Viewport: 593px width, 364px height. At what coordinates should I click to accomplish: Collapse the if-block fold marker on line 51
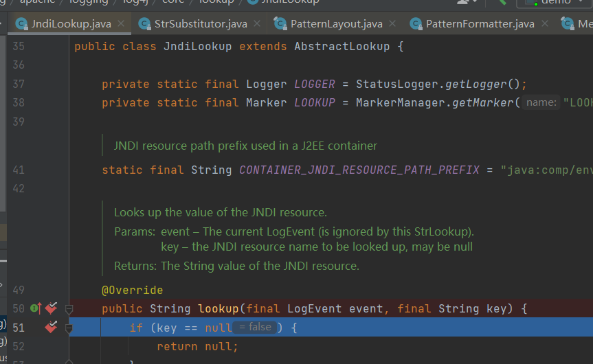point(69,328)
